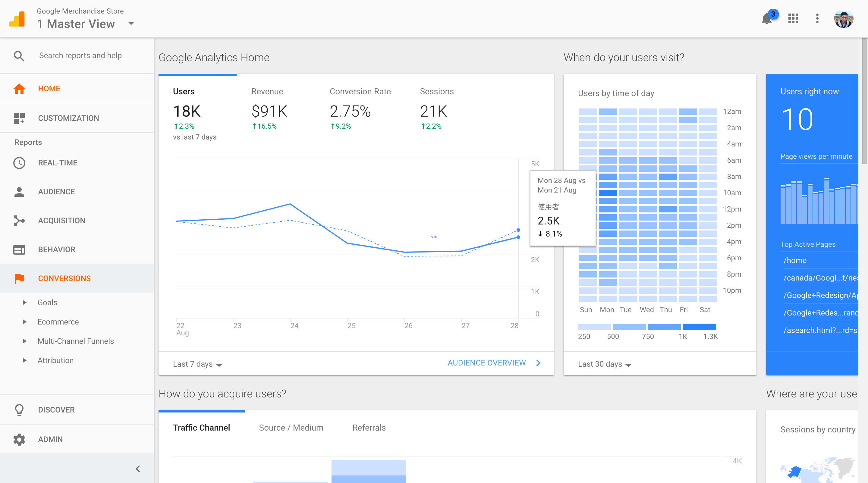This screenshot has width=868, height=483.
Task: Open the Last 7 days range dropdown
Action: (x=197, y=364)
